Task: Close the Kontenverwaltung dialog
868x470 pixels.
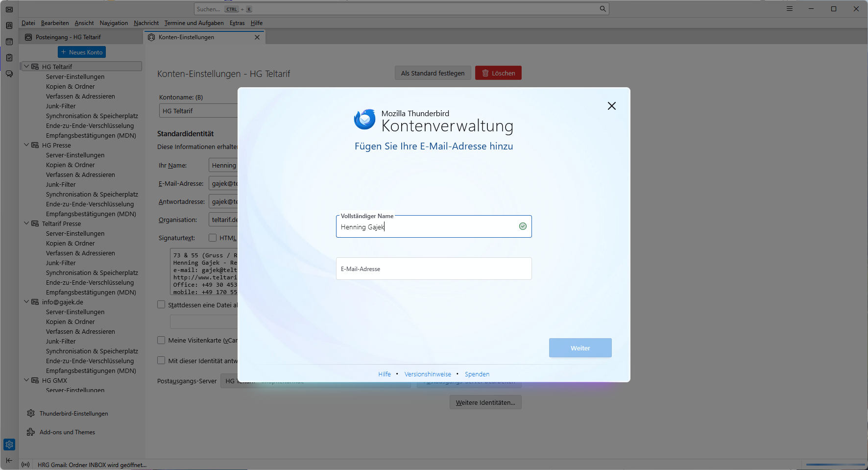Action: pos(611,106)
